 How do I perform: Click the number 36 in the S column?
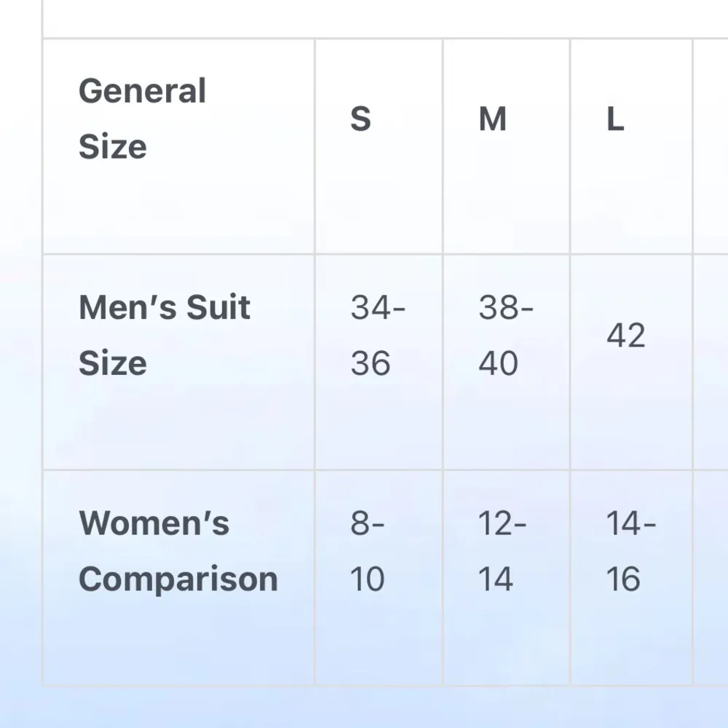point(371,363)
